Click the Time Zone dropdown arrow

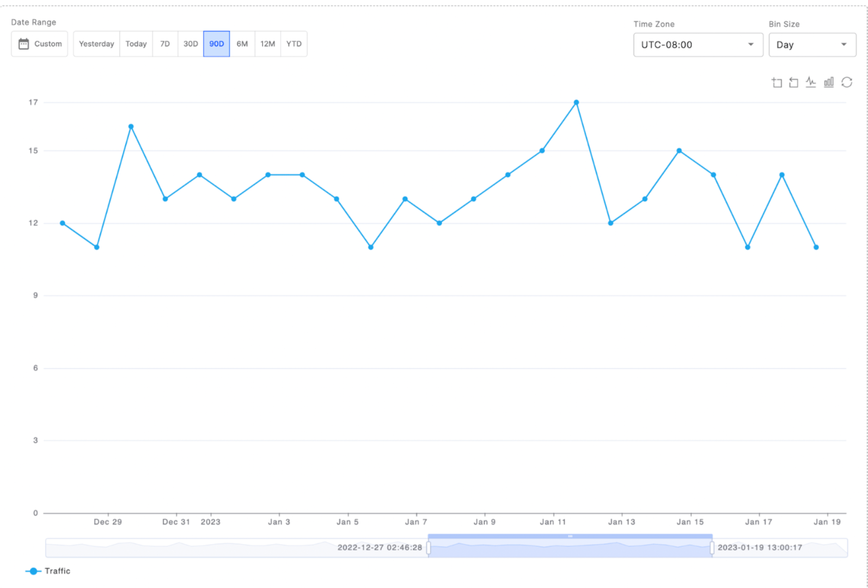tap(751, 45)
